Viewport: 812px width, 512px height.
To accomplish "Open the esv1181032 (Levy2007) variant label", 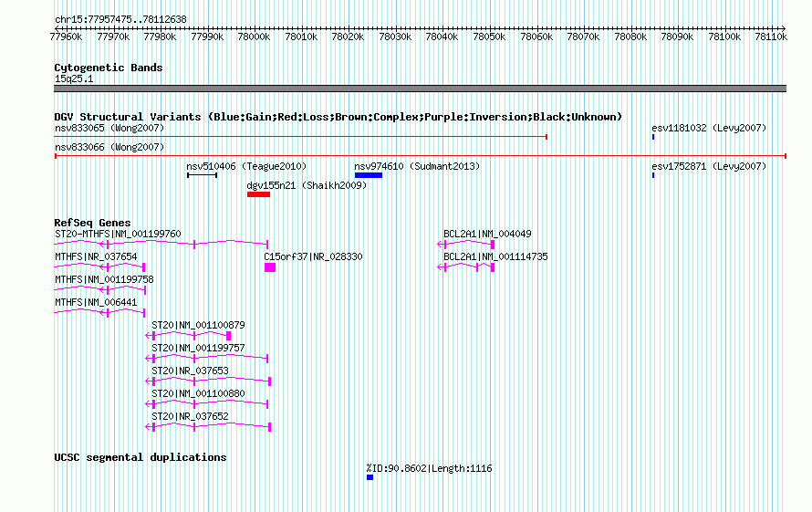I will tap(709, 128).
